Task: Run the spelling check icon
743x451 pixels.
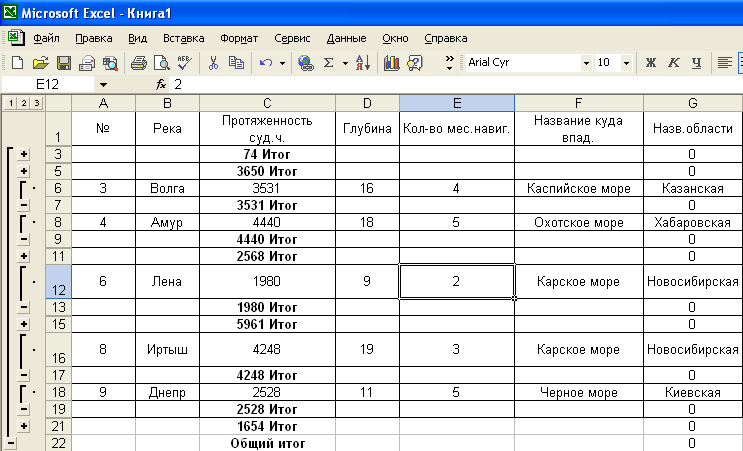Action: point(185,63)
